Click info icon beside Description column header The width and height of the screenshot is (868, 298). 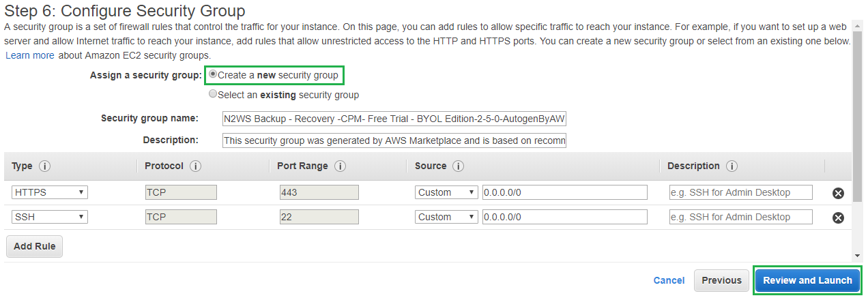click(x=732, y=166)
